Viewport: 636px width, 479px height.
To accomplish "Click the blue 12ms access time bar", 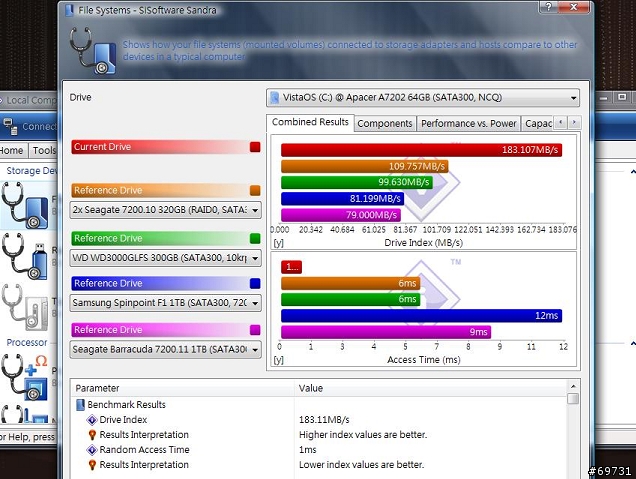I will pyautogui.click(x=421, y=316).
